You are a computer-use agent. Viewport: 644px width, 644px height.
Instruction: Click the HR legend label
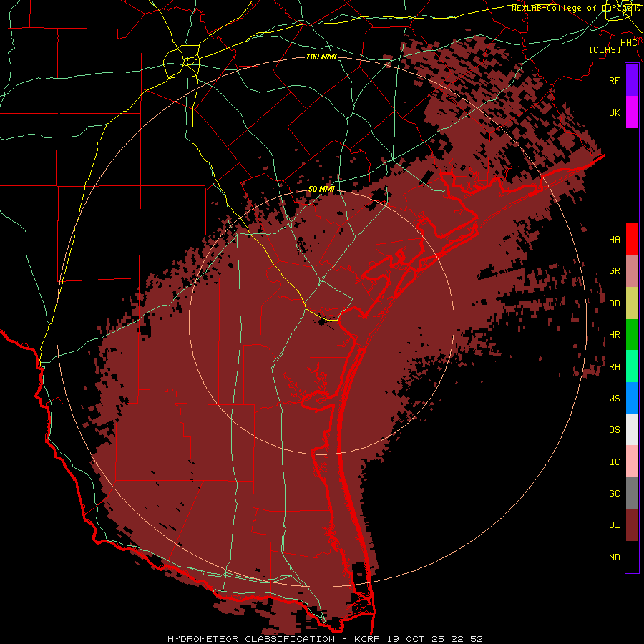click(x=614, y=335)
